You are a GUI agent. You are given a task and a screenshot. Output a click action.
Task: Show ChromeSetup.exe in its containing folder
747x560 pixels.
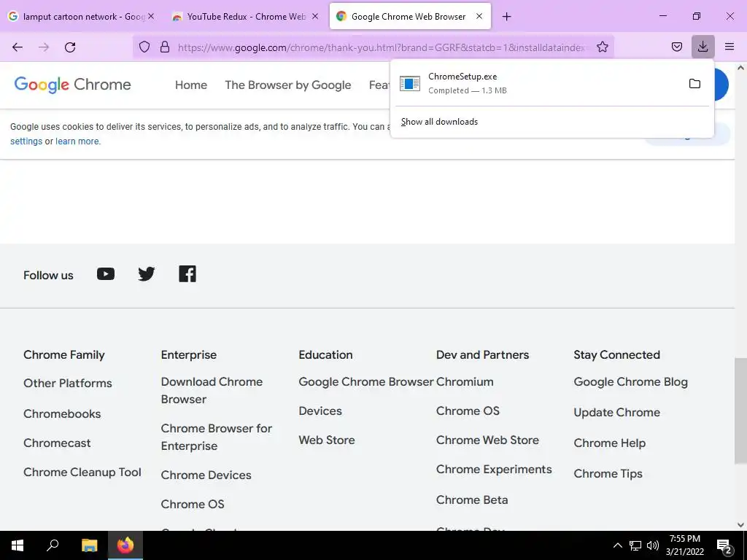click(x=694, y=84)
